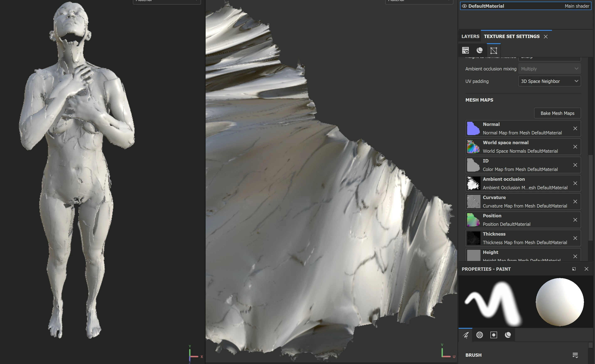Toggle DefaultMaterial texture set visibility eye
The image size is (595, 364).
[464, 6]
